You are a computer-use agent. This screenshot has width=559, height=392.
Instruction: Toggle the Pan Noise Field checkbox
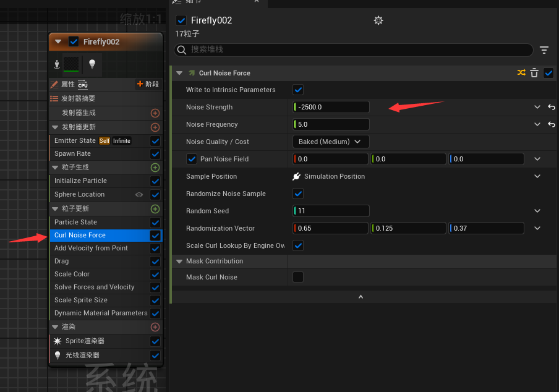point(192,159)
